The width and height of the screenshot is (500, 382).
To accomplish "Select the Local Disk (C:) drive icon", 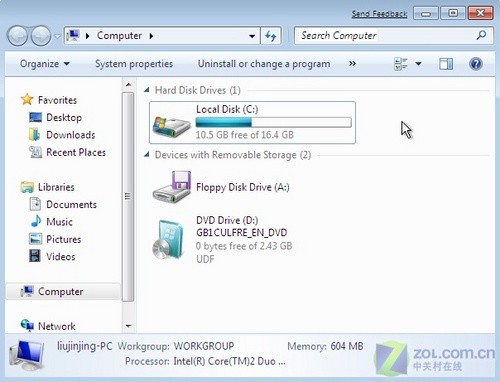I will click(171, 126).
